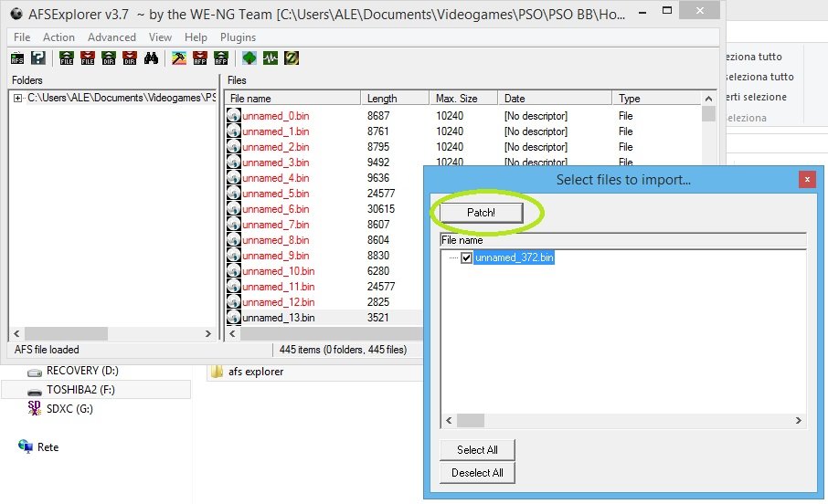Sort by the Length column header
Viewport: 828px width, 504px height.
click(x=396, y=99)
